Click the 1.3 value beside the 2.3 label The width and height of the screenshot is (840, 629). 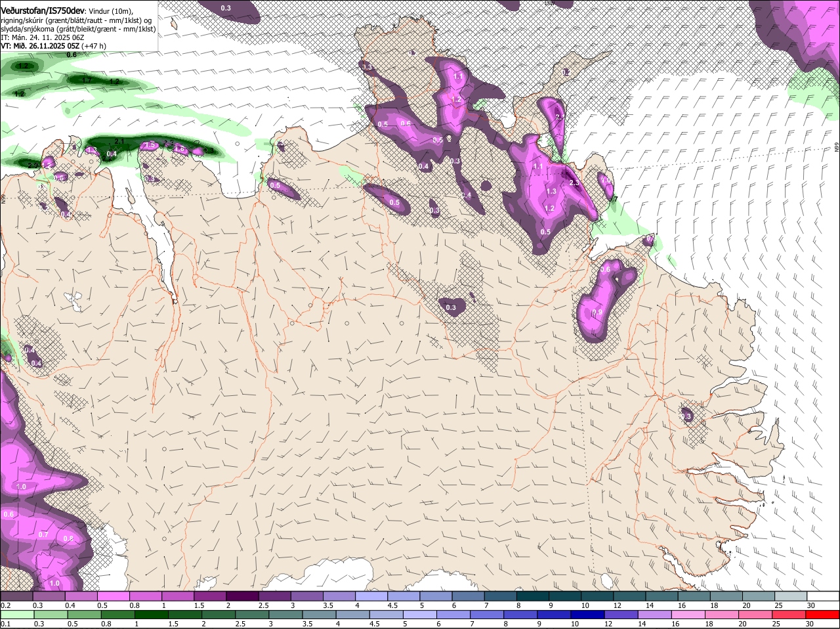(551, 192)
